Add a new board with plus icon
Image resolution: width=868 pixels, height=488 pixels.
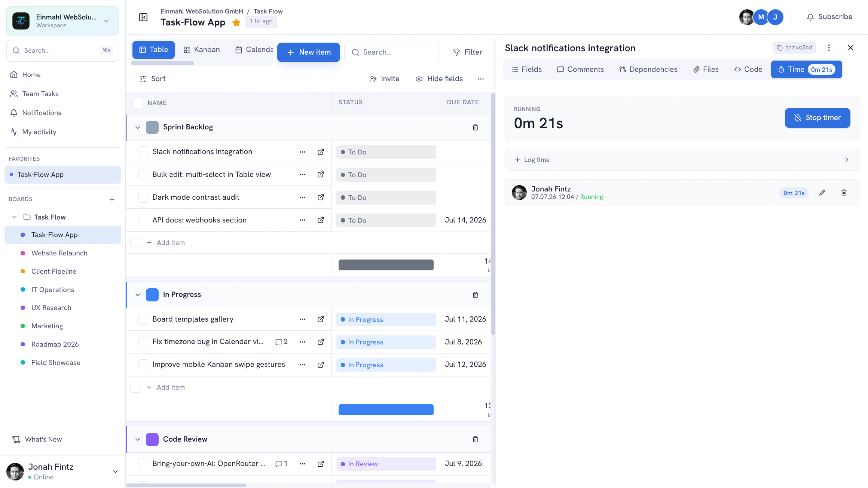(x=112, y=199)
